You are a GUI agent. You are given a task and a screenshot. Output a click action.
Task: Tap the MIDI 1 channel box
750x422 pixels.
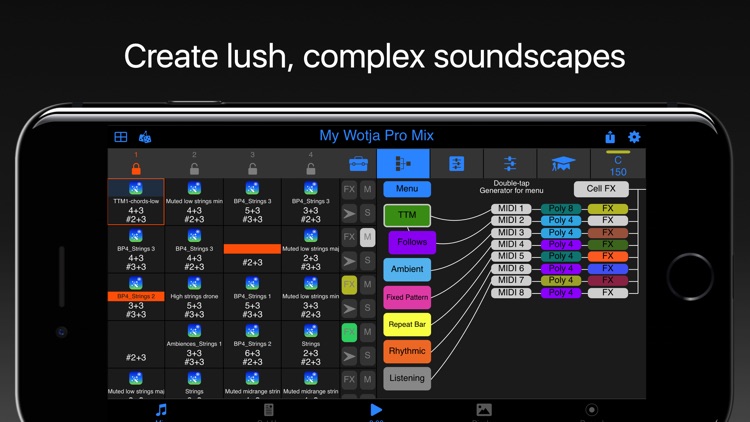511,209
